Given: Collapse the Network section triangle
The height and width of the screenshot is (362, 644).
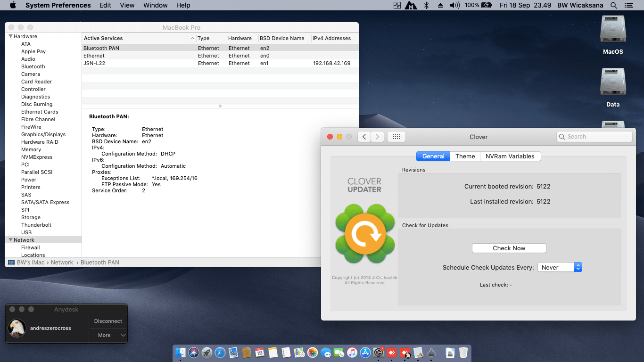Looking at the screenshot, I should pyautogui.click(x=10, y=240).
